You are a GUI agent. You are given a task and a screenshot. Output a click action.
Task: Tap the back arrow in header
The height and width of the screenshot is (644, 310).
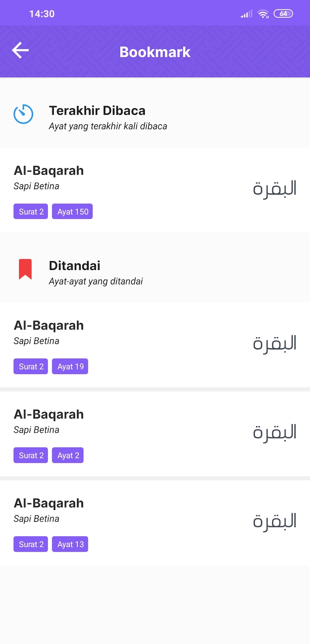click(20, 50)
